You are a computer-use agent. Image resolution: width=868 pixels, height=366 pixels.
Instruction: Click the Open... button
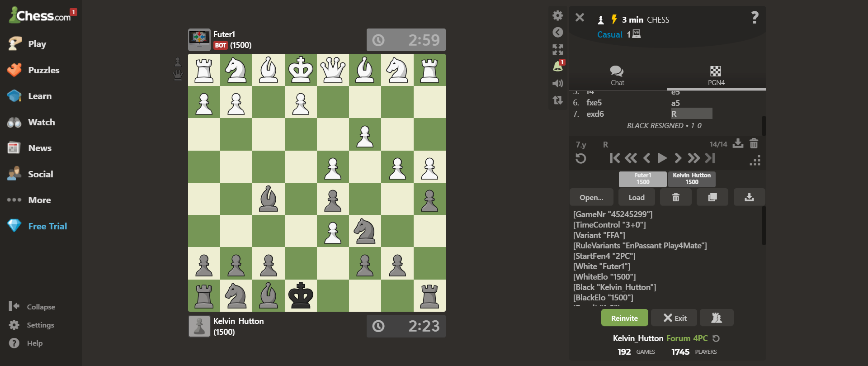click(591, 197)
